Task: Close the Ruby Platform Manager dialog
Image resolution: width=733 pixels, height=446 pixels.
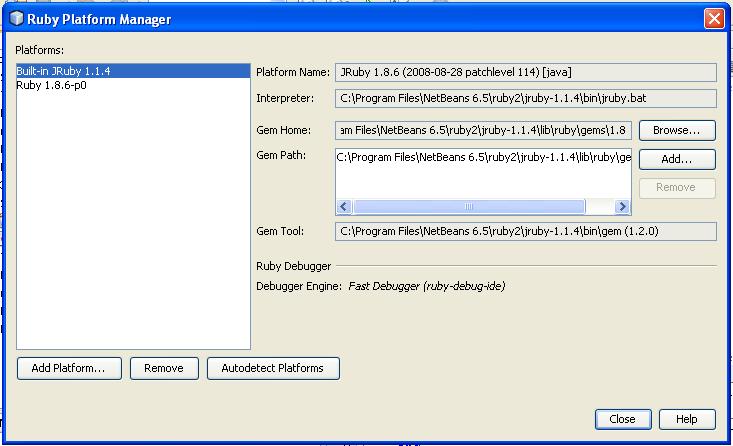Action: [623, 419]
